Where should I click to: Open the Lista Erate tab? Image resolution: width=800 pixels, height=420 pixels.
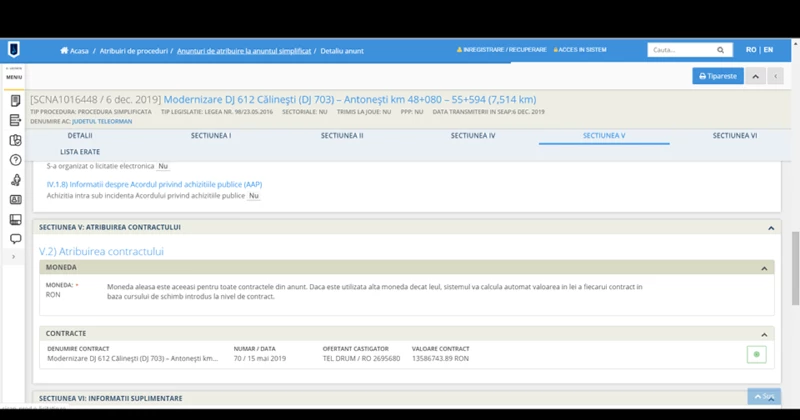(80, 152)
